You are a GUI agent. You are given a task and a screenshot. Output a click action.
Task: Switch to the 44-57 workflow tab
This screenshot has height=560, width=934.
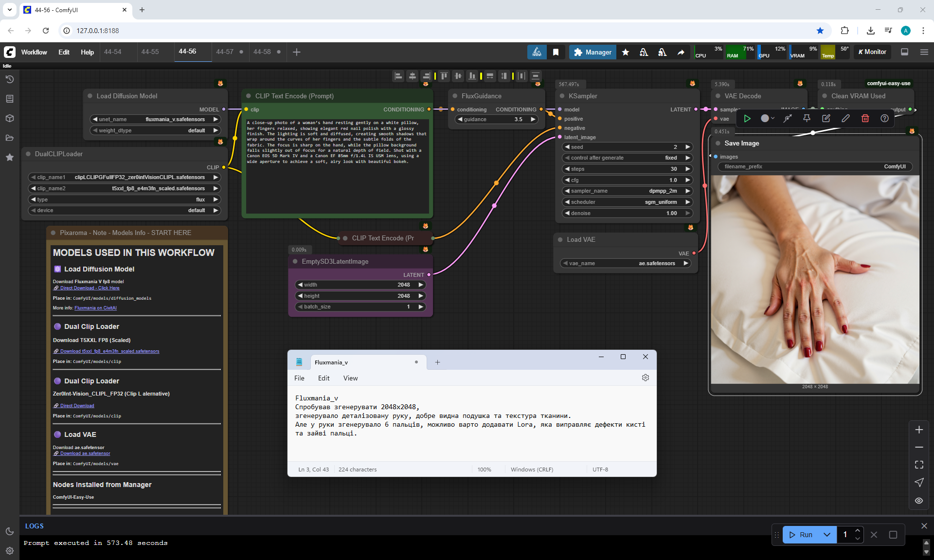pos(225,52)
